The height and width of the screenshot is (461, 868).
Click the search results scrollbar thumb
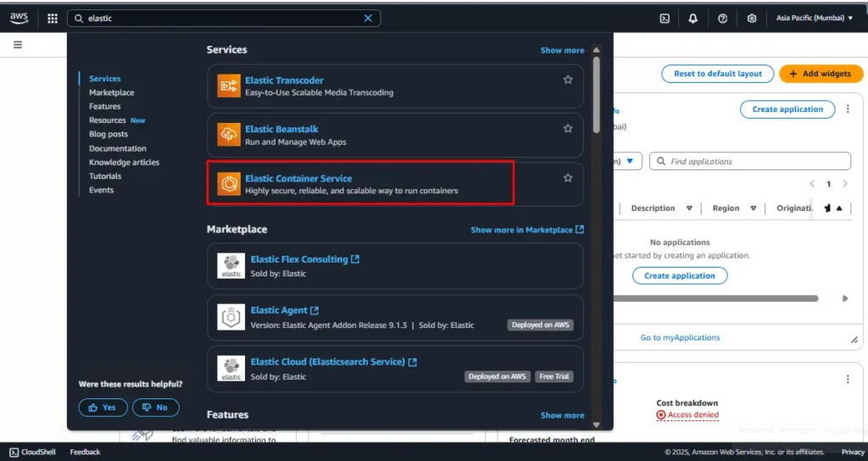point(596,94)
